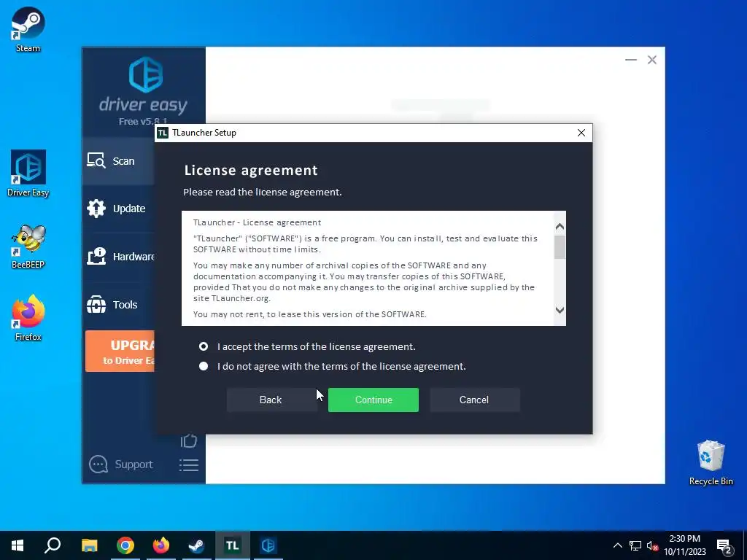Open taskbar Search
Screen dimensions: 747x560
[x=53, y=545]
